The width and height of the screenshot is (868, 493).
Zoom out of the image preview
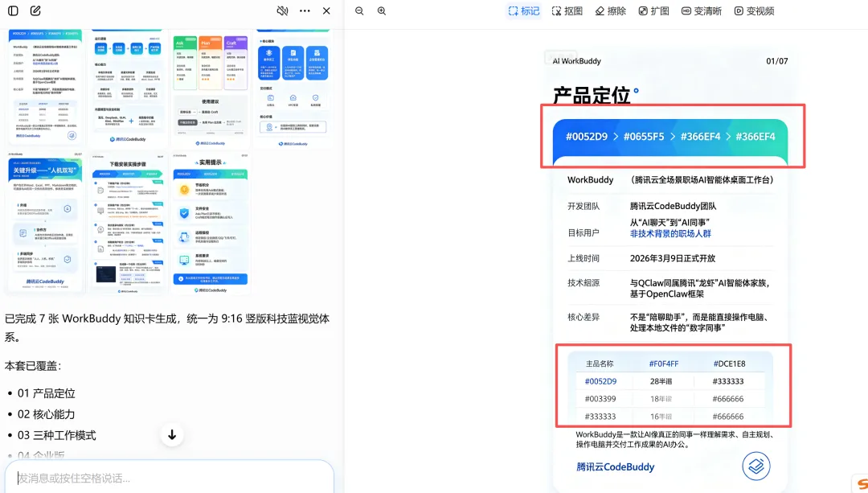click(359, 10)
